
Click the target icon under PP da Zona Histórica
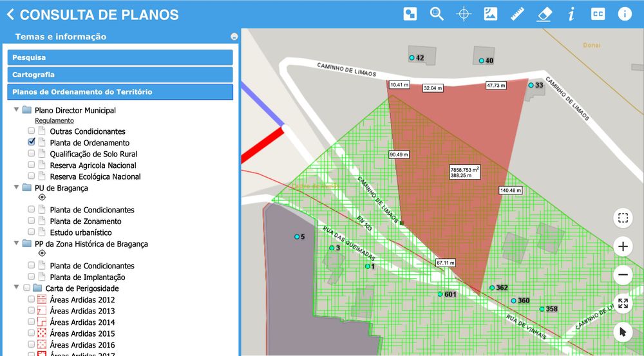pos(42,254)
